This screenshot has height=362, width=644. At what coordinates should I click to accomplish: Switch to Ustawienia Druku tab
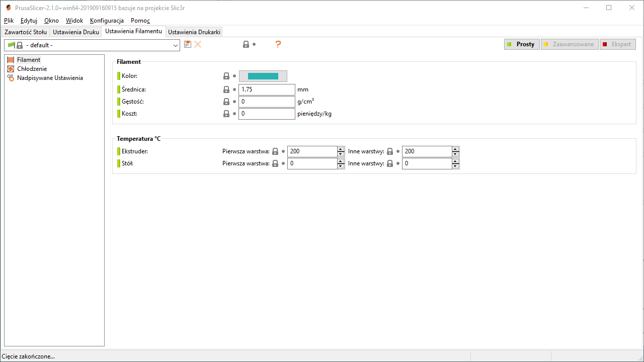point(76,32)
